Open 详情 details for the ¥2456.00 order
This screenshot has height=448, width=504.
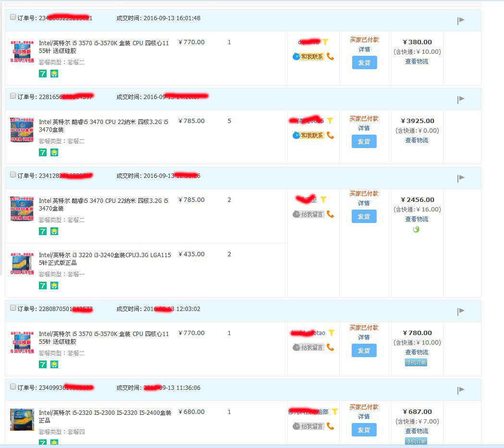pos(364,203)
